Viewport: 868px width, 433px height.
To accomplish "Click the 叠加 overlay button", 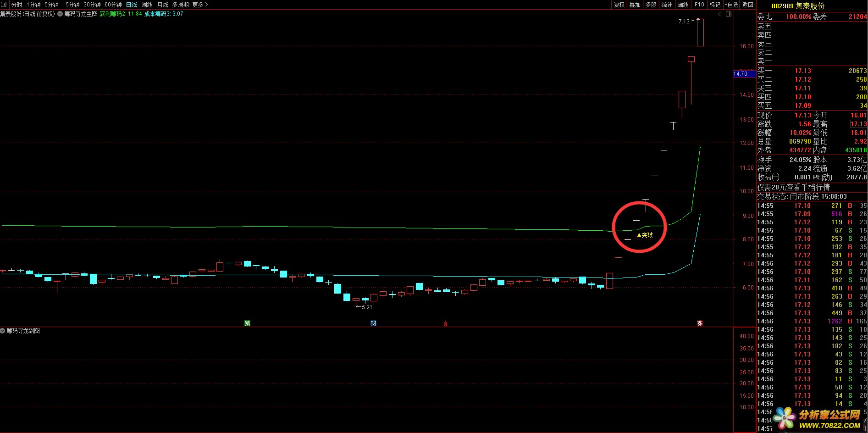I will click(x=635, y=5).
